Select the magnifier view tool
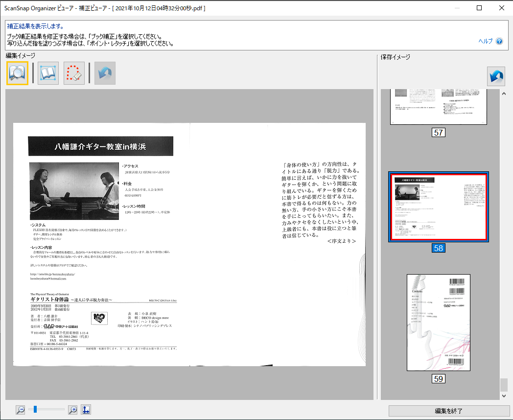The height and width of the screenshot is (420, 513). click(x=17, y=73)
